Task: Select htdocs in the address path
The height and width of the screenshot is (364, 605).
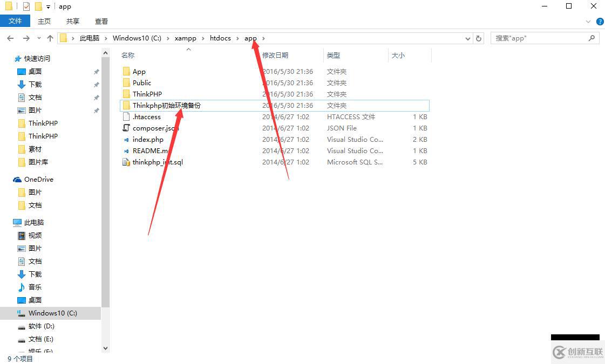Action: pos(220,38)
